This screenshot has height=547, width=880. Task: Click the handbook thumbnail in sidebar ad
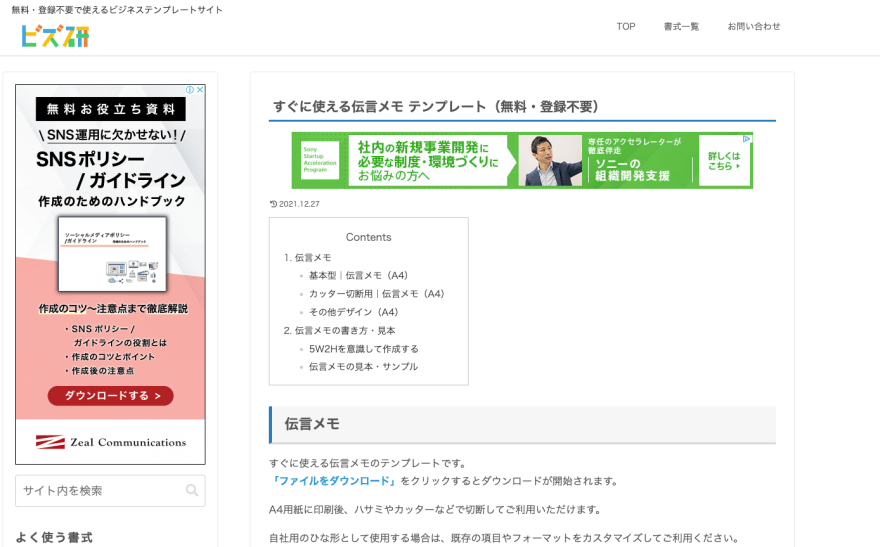coord(112,254)
